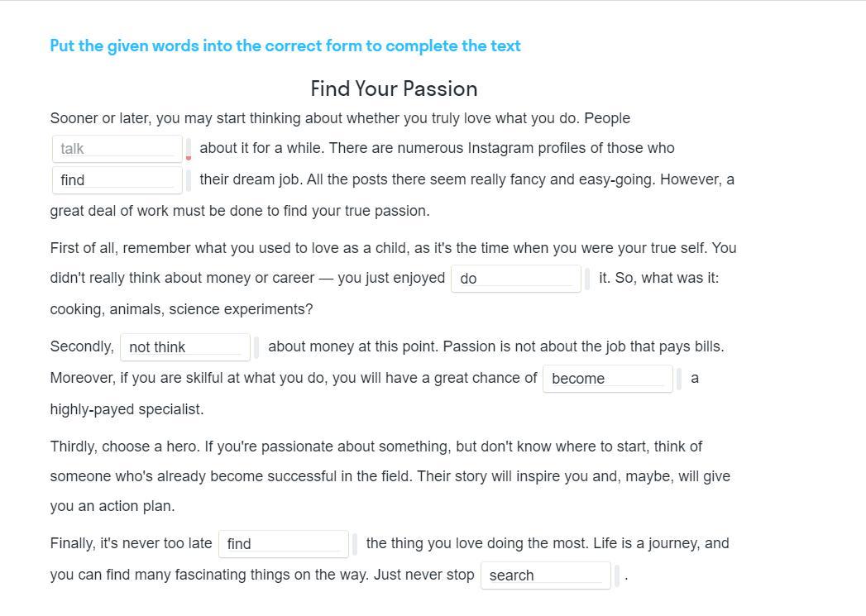Click the phrase 'cooking, animals, science experiments?'
The image size is (866, 616).
[x=181, y=309]
